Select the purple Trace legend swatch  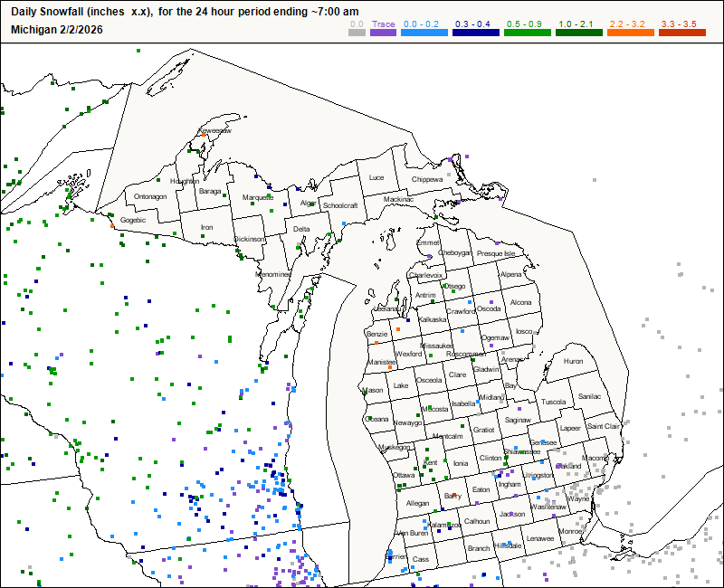point(383,33)
